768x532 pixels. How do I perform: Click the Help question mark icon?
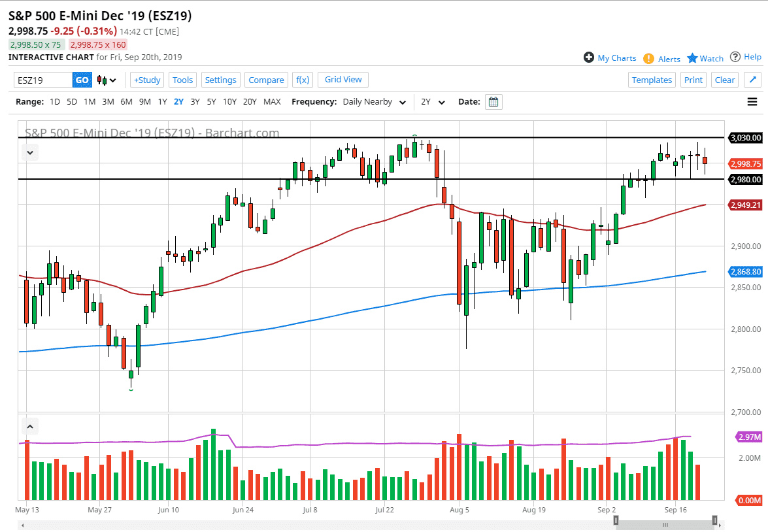click(x=735, y=57)
